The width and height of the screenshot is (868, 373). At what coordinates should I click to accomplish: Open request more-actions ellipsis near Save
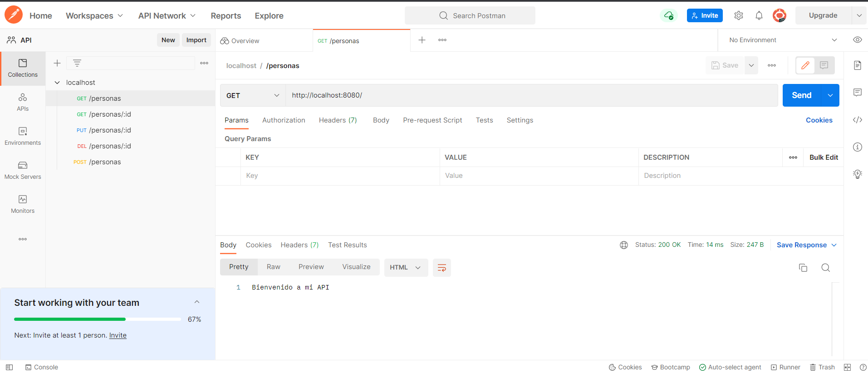pos(772,65)
